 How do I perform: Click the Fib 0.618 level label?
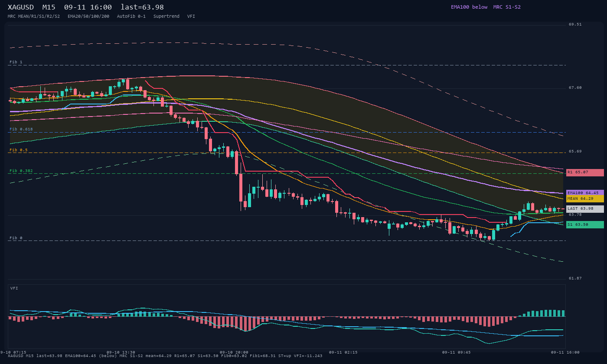[21, 129]
